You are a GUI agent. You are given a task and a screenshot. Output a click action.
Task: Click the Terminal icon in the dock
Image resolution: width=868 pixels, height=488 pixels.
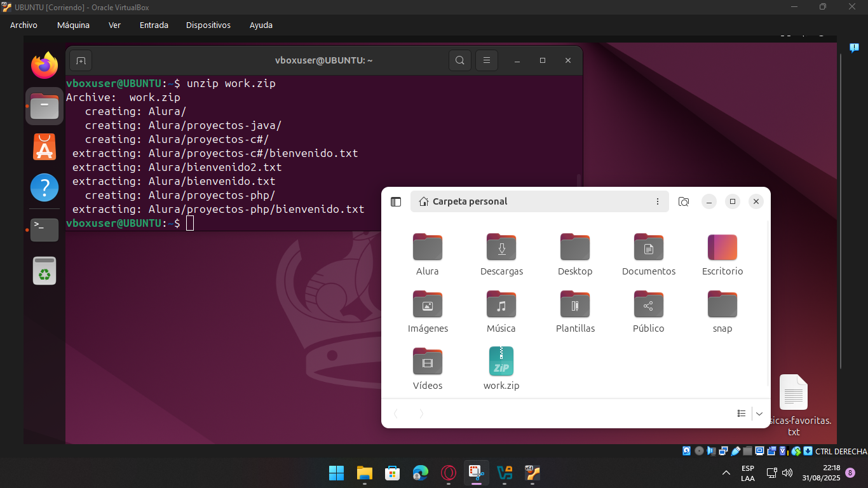44,229
